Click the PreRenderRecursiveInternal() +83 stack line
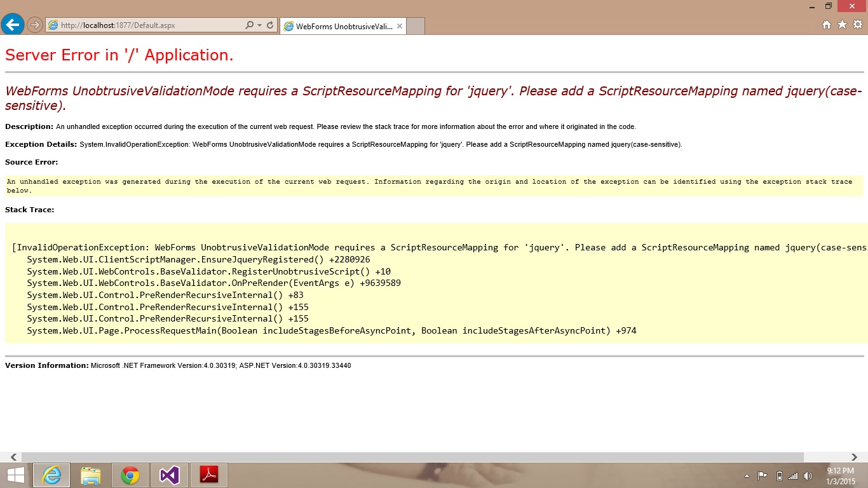Screen dimensions: 868x488 click(165, 295)
